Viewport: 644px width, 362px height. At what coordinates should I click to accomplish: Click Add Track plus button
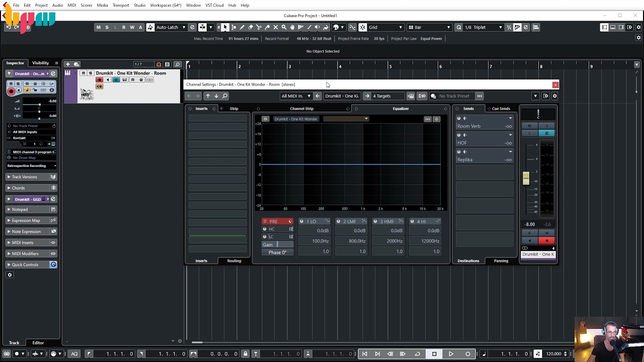[x=67, y=64]
